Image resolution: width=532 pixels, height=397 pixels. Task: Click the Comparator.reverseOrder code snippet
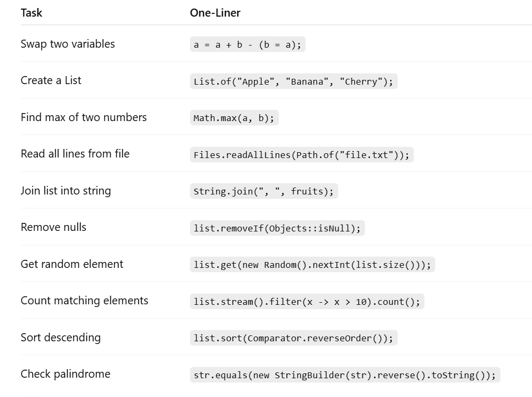click(x=293, y=338)
